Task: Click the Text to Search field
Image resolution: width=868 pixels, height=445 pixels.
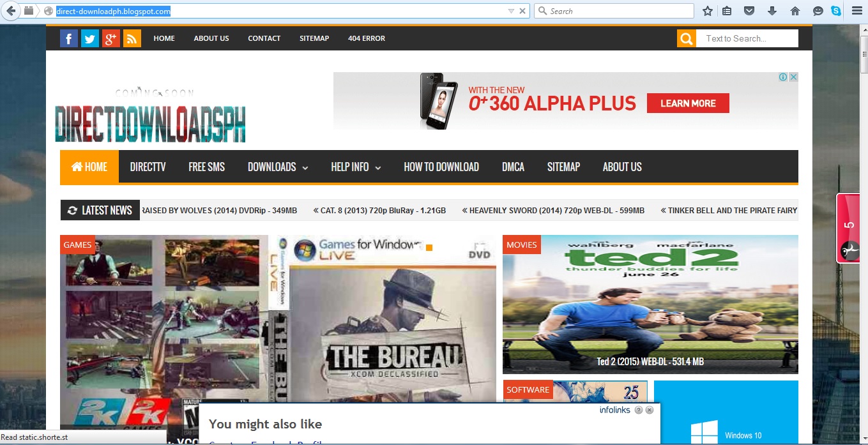Action: tap(747, 38)
